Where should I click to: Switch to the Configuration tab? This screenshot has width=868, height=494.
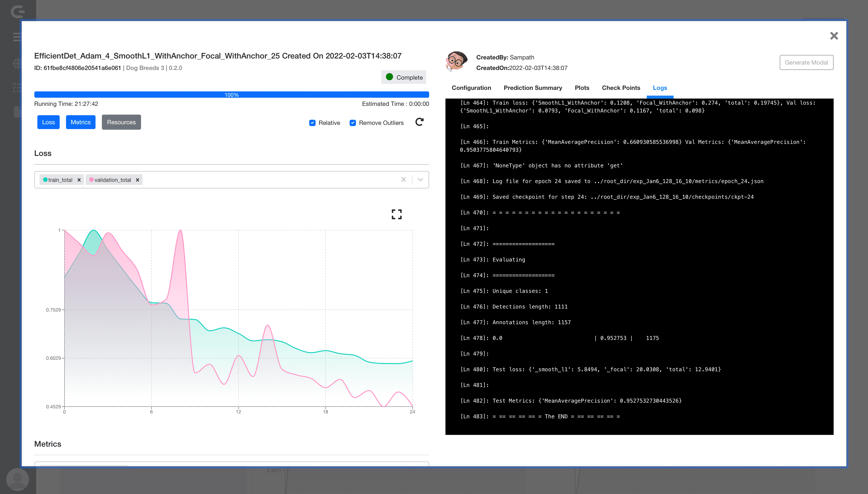[x=471, y=88]
